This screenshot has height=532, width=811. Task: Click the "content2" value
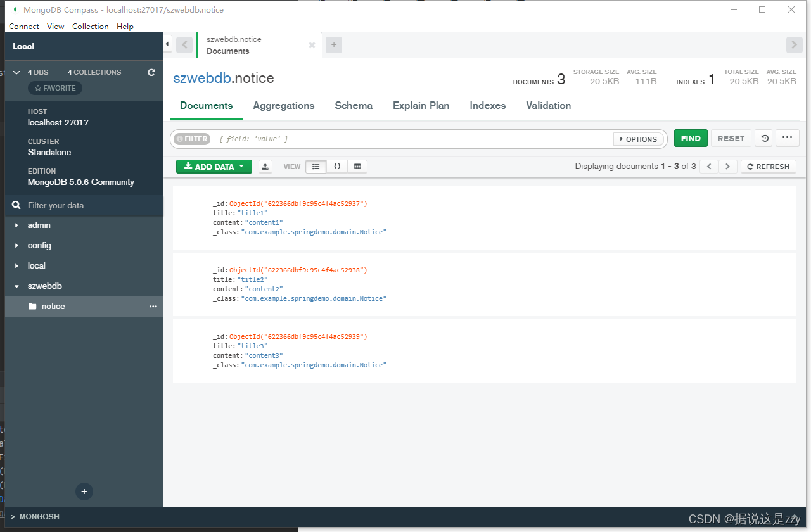click(x=264, y=289)
